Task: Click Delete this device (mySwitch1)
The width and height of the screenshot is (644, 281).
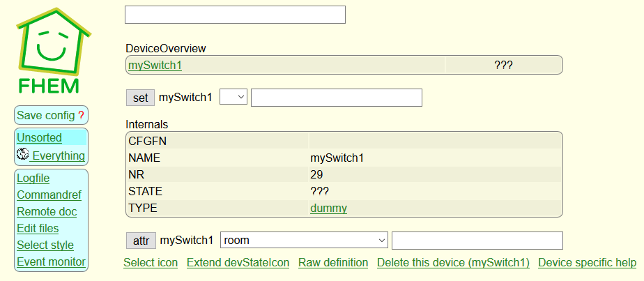Action: click(454, 262)
